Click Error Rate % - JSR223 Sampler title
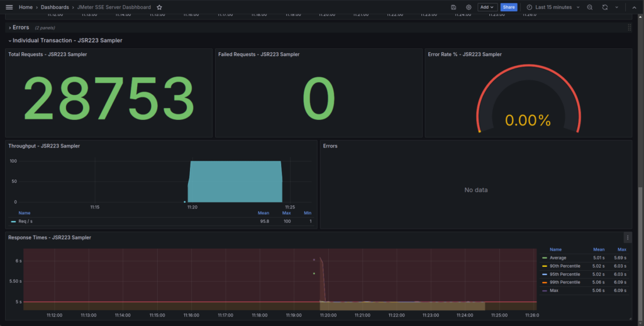The image size is (644, 326). [x=465, y=54]
